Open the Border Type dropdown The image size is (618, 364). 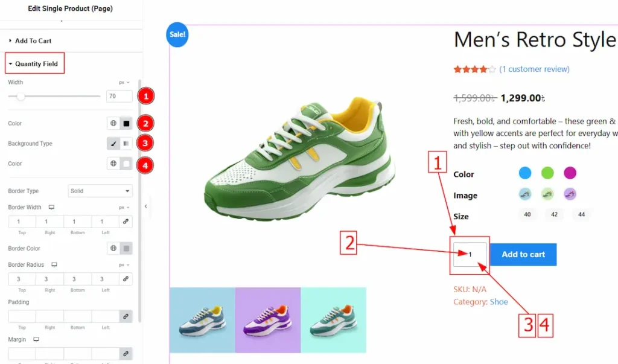[x=100, y=191]
